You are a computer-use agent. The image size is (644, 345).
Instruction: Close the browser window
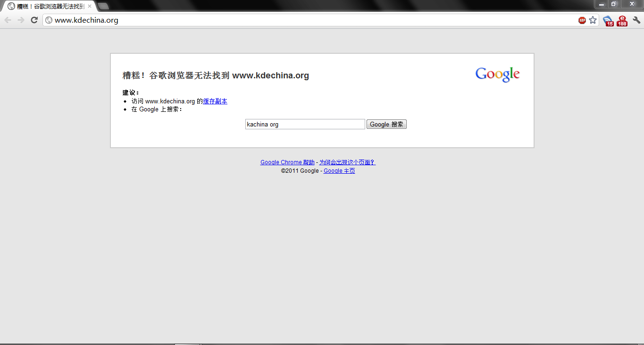[x=631, y=4]
